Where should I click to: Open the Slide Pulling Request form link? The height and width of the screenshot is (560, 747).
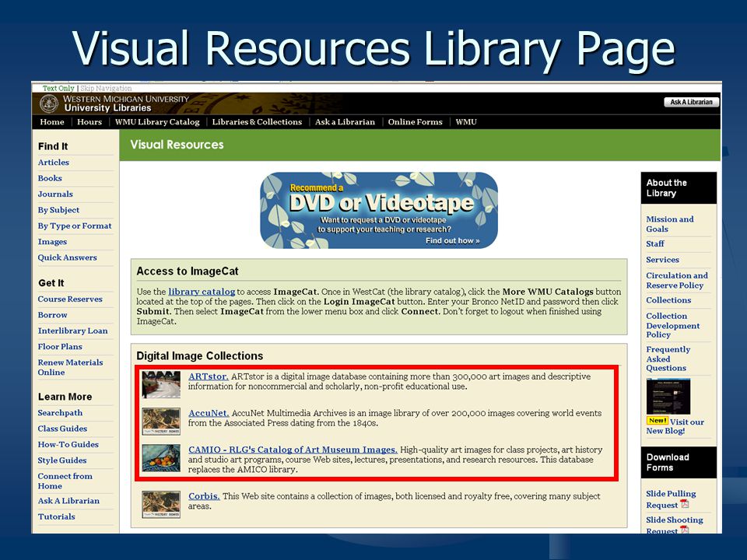tap(671, 499)
